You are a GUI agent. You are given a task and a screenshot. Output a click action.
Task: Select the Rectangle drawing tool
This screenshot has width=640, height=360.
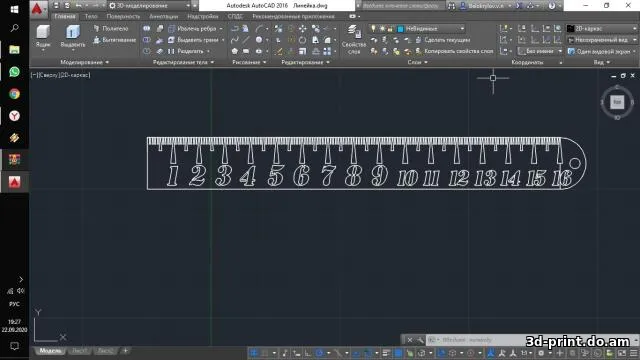point(246,51)
